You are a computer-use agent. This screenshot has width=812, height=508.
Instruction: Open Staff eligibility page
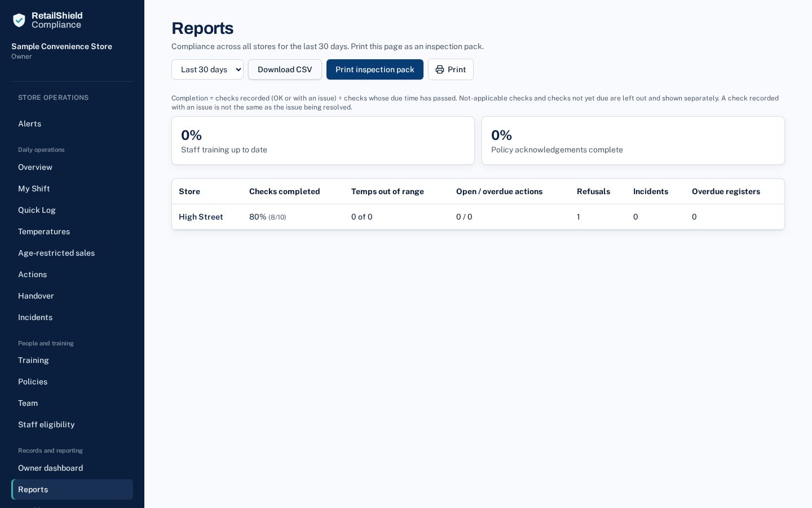72,424
